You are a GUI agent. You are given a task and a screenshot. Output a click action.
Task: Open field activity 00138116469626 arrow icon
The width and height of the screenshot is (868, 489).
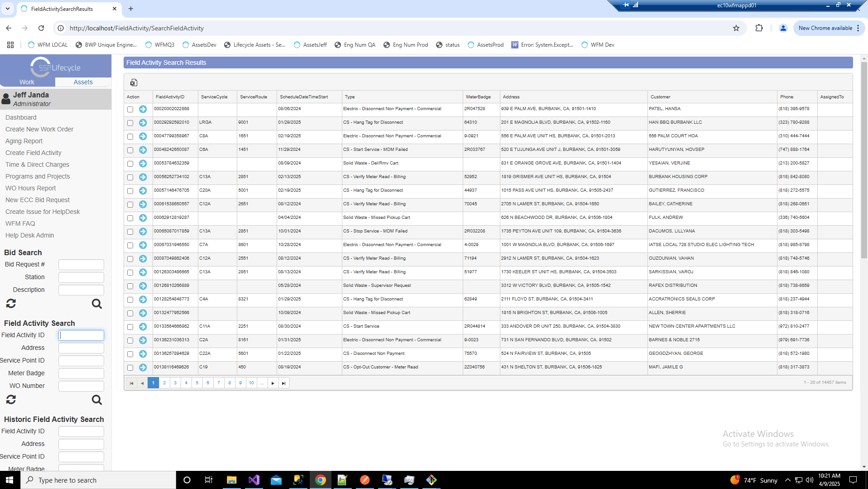click(143, 368)
